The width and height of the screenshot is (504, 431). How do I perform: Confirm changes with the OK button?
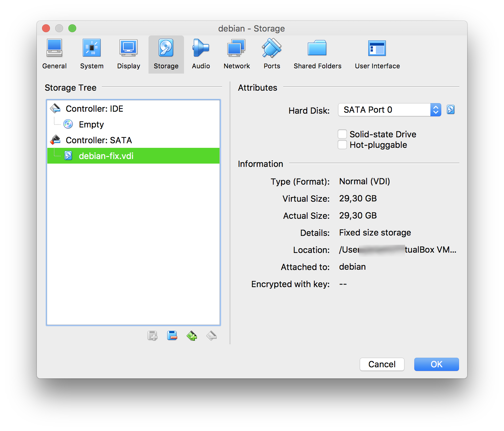click(x=436, y=364)
